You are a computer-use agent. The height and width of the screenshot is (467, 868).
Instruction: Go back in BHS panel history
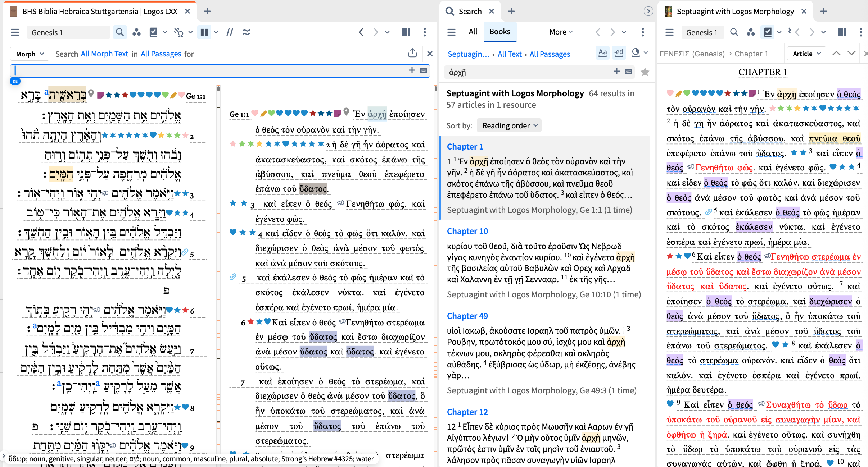pos(361,32)
